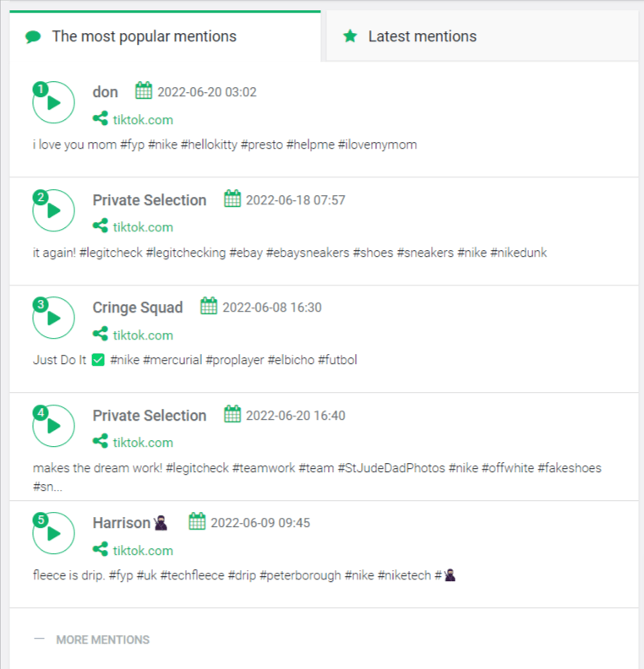Click the star icon on Latest mentions
The image size is (644, 669).
click(x=350, y=36)
